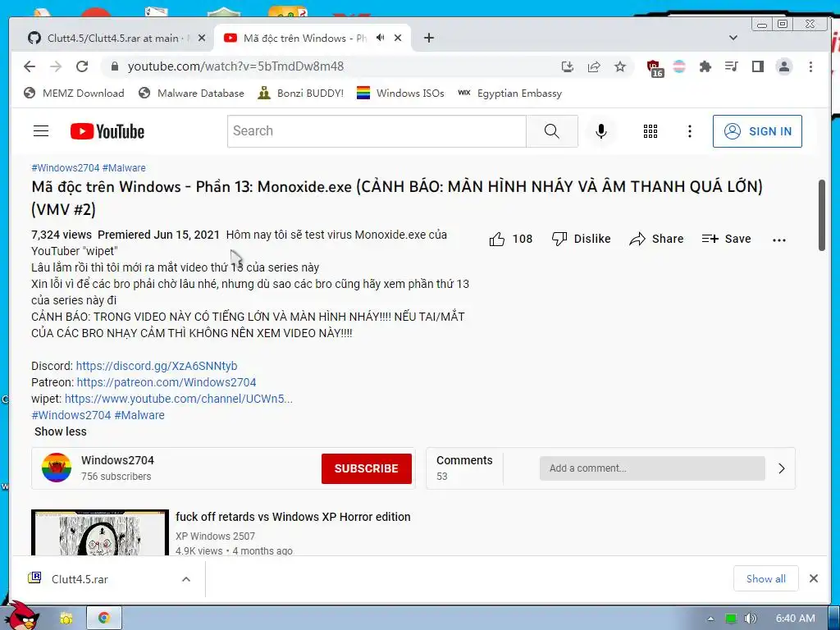Viewport: 840px width, 630px height.
Task: Open the #Malware hashtag below description
Action: [x=139, y=415]
